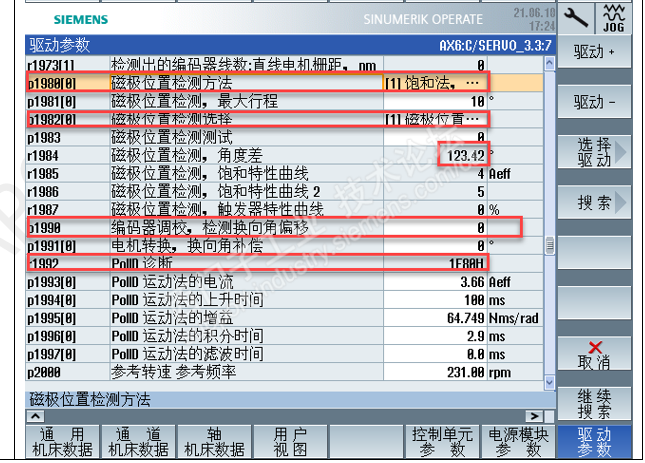Image resolution: width=645 pixels, height=463 pixels.
Task: Select parameter row p1995[0]
Action: 284,318
